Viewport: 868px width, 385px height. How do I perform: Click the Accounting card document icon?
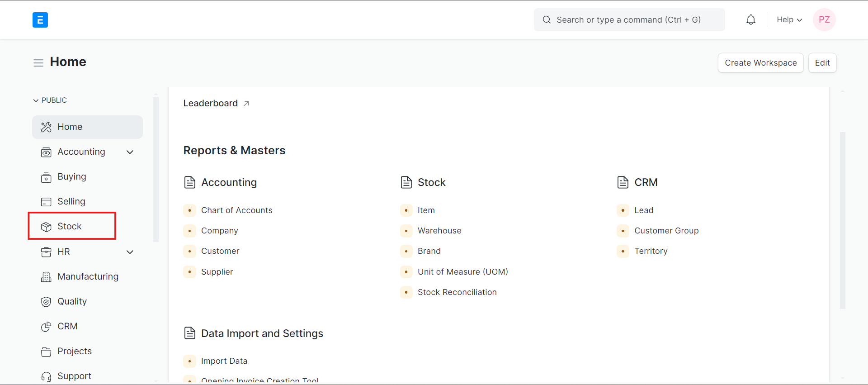pyautogui.click(x=190, y=182)
